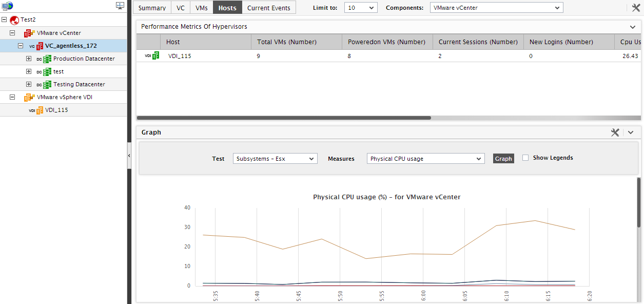Collapse the Performance Metrics Of Hypervisors panel
Viewport: 644px width, 304px height.
[633, 27]
